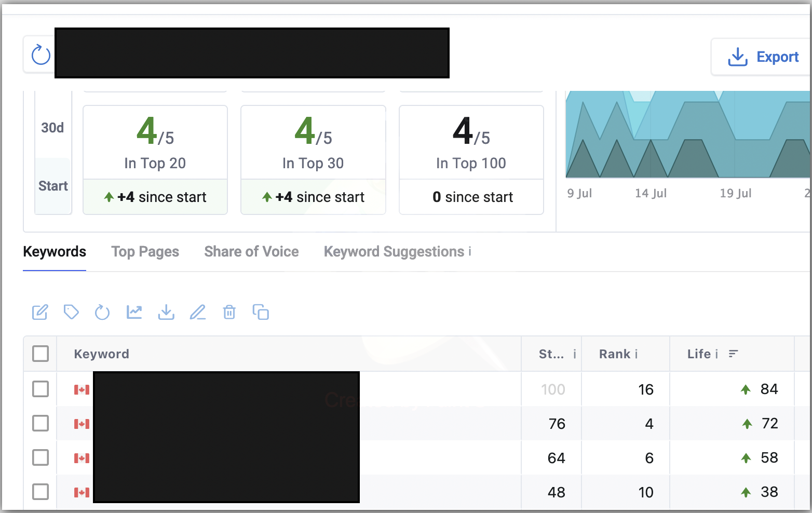Click the tag icon in keyword toolbar

pos(71,312)
